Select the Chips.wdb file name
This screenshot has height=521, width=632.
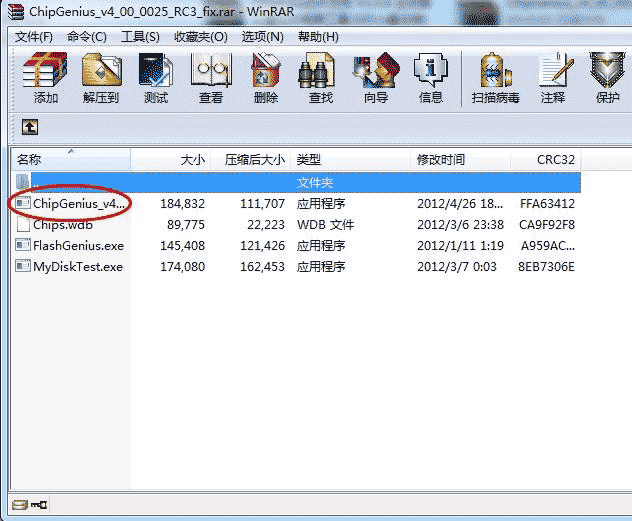coord(63,224)
